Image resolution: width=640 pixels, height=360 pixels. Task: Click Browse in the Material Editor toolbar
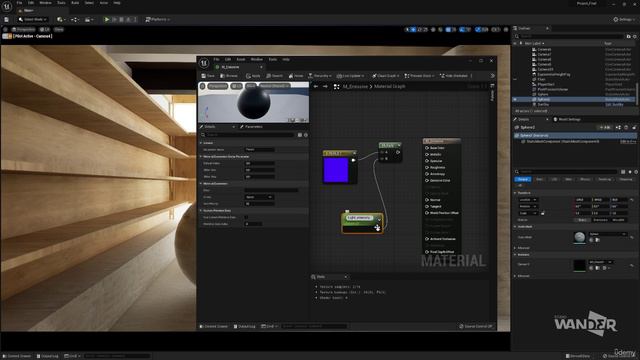point(229,76)
